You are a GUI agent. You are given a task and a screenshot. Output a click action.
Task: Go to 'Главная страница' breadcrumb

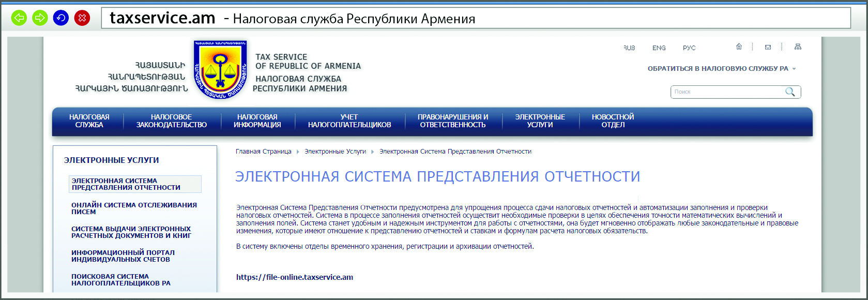tap(264, 152)
